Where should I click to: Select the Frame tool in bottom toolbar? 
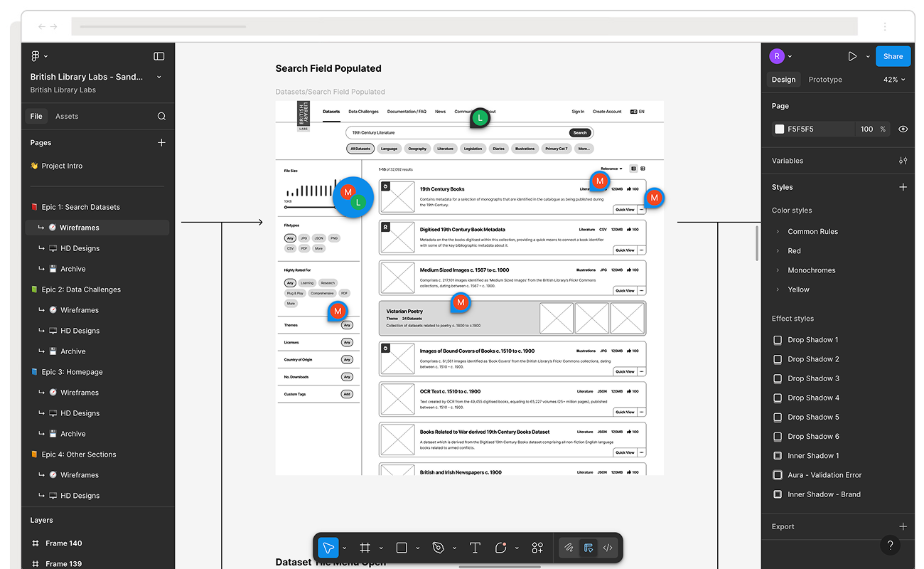pyautogui.click(x=365, y=548)
